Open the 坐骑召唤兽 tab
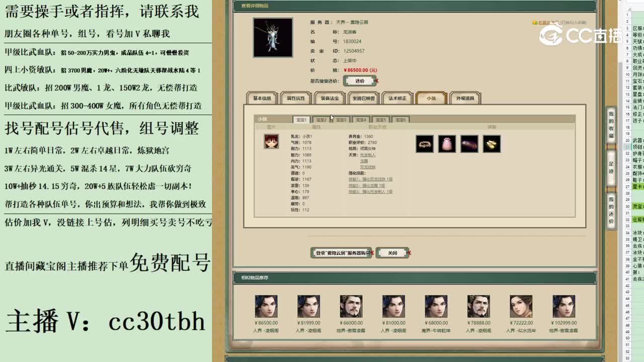The width and height of the screenshot is (644, 362). 363,98
